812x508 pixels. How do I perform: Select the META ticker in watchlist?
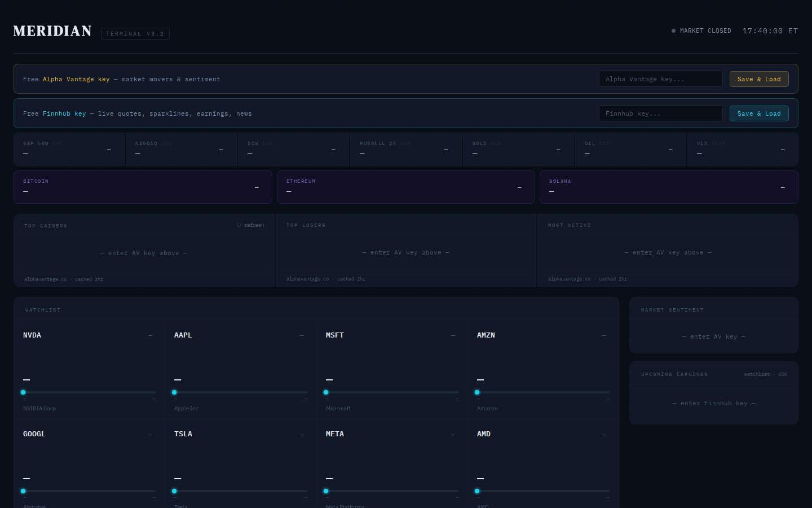335,434
